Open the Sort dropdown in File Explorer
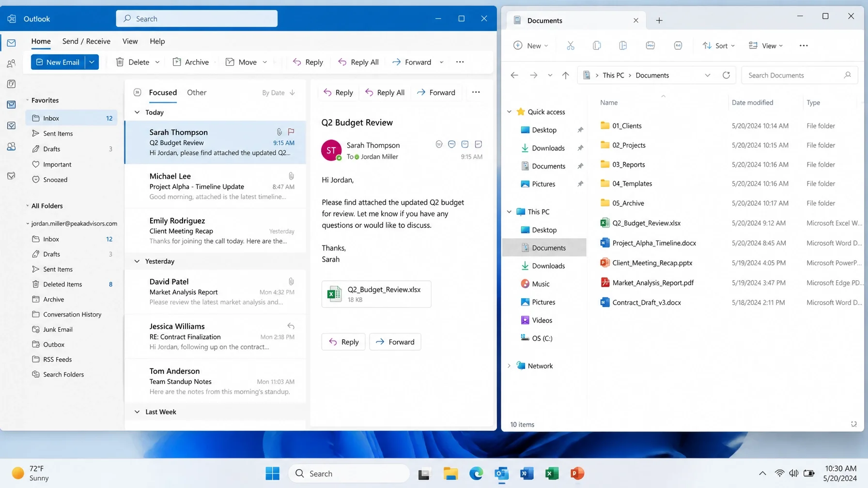868x488 pixels. click(x=719, y=46)
